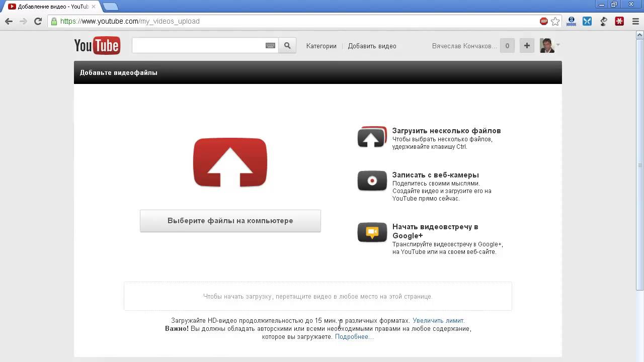The width and height of the screenshot is (644, 362).
Task: Click the YouTube search input field
Action: [x=199, y=46]
